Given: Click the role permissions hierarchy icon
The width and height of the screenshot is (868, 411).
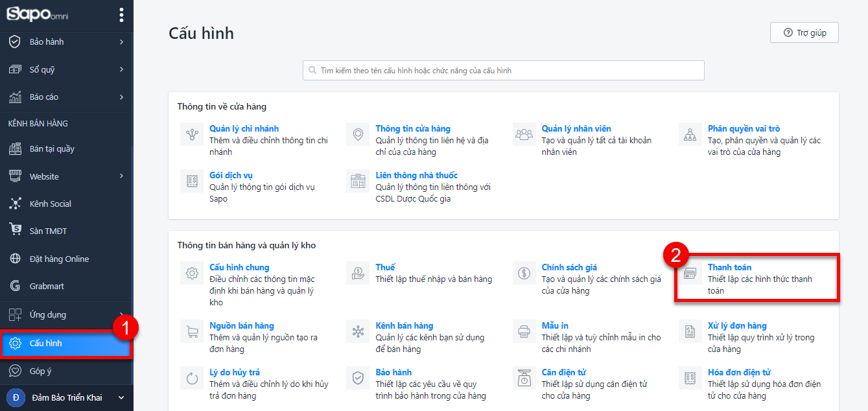Looking at the screenshot, I should 690,135.
